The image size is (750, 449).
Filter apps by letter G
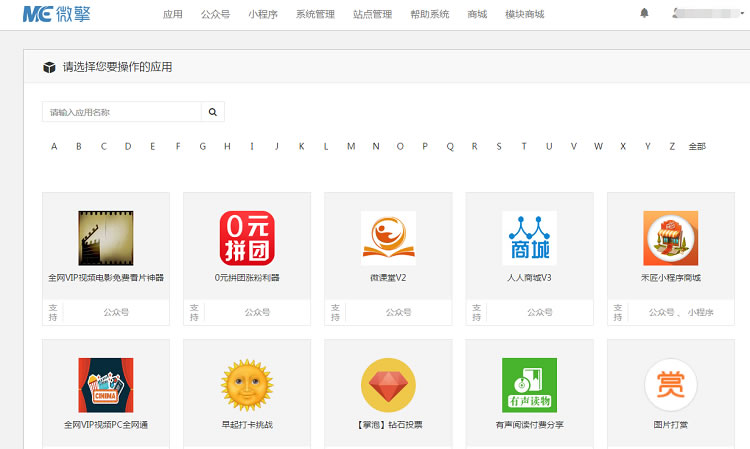pyautogui.click(x=203, y=146)
